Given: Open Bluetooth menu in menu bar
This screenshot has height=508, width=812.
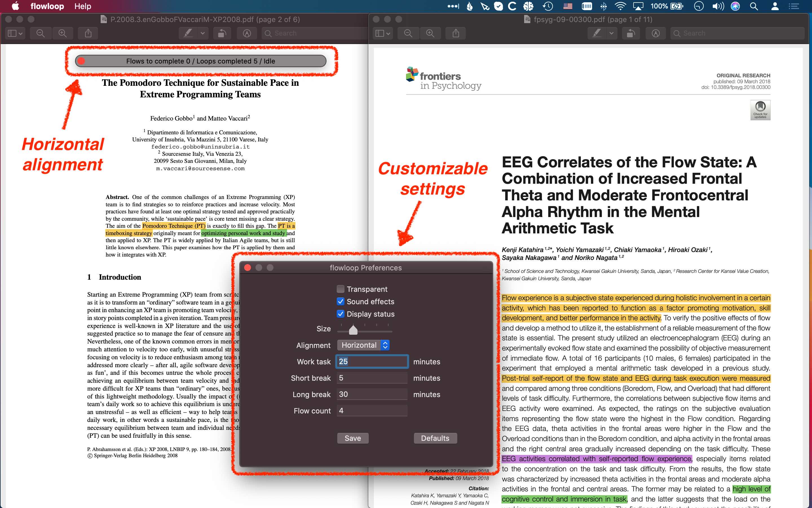Looking at the screenshot, I should pyautogui.click(x=603, y=6).
